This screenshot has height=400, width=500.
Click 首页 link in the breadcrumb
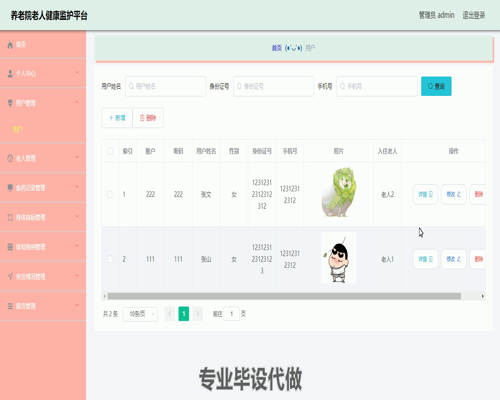tap(277, 48)
